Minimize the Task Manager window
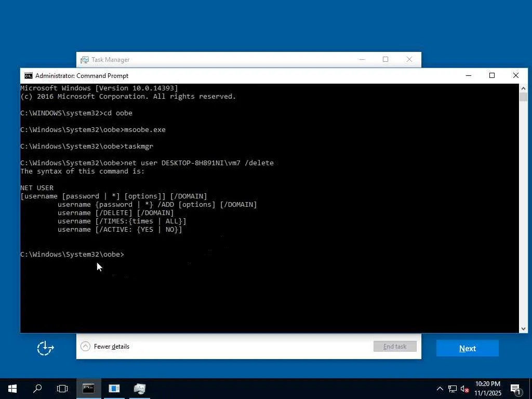The image size is (532, 399). pos(362,59)
